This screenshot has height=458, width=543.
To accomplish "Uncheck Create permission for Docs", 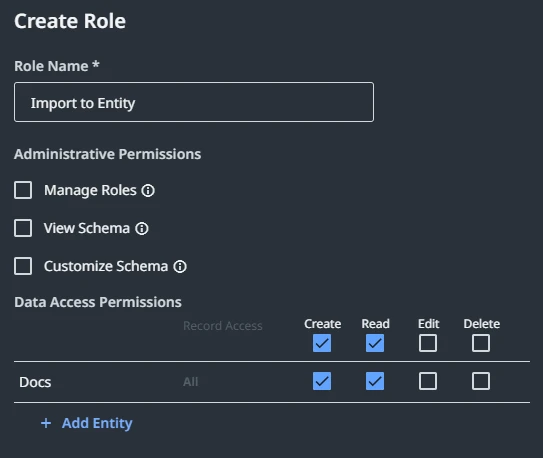I will tap(322, 381).
